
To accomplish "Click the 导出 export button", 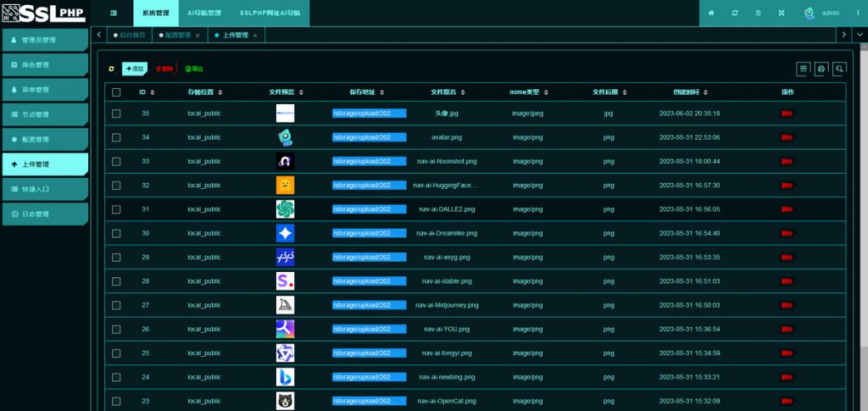I will pos(194,69).
